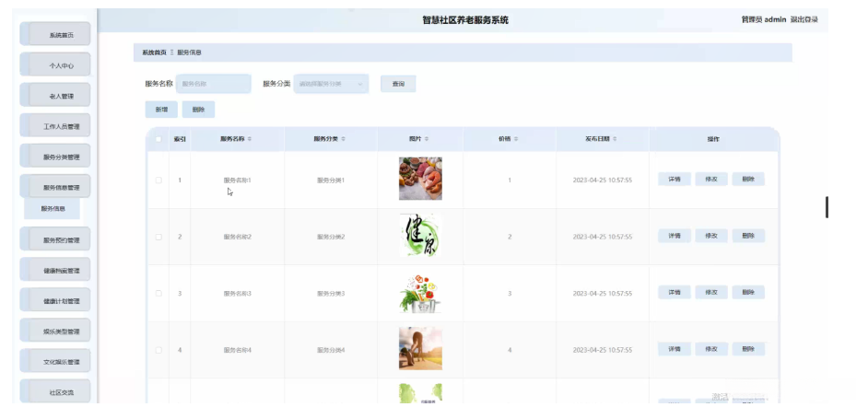This screenshot has height=407, width=868.
Task: Click the 服务分类2 cell
Action: (331, 237)
